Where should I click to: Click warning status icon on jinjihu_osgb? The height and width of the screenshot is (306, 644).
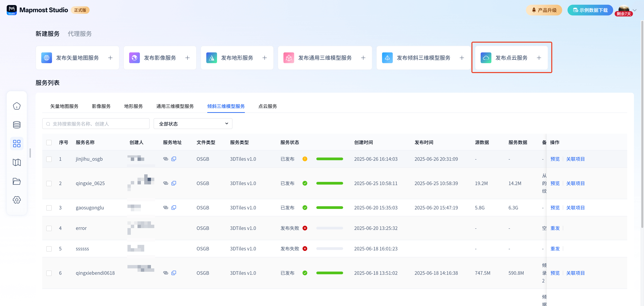coord(305,159)
